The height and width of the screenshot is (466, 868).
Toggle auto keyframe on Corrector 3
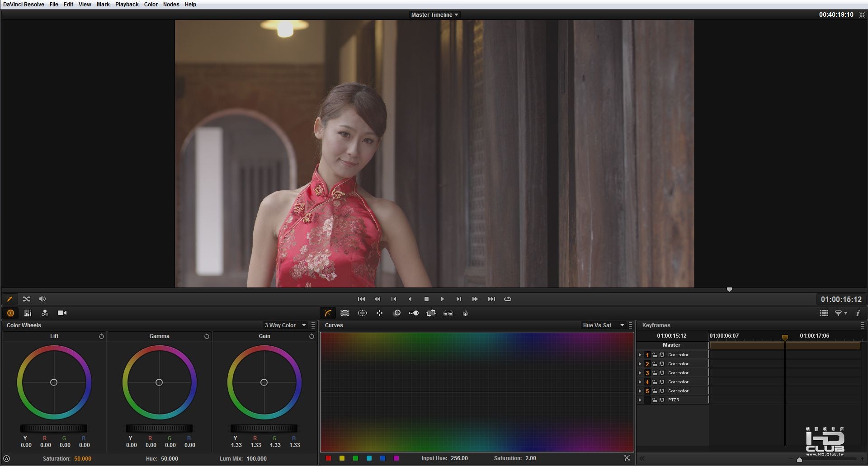[x=662, y=373]
